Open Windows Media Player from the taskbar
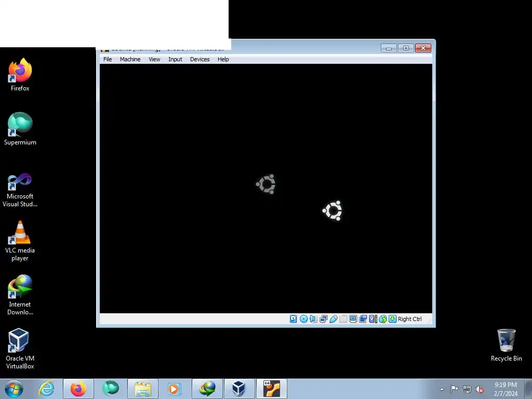Viewport: 532px width, 399px height. point(175,389)
